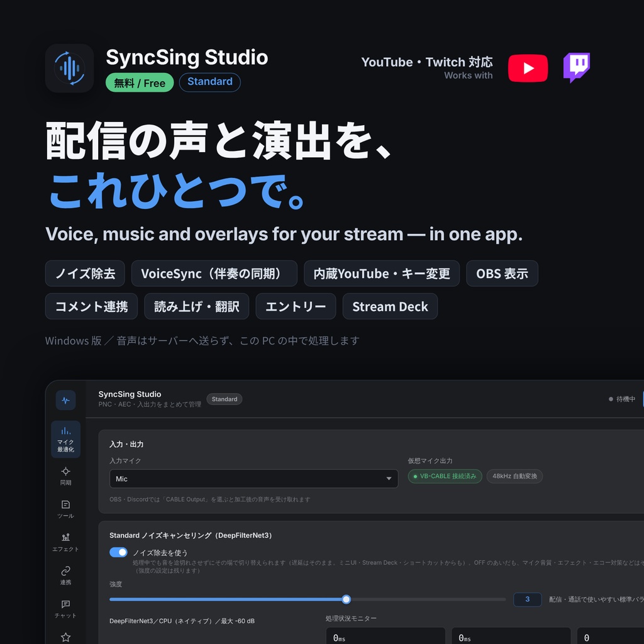Click the 待機中 status indicator

(x=622, y=399)
